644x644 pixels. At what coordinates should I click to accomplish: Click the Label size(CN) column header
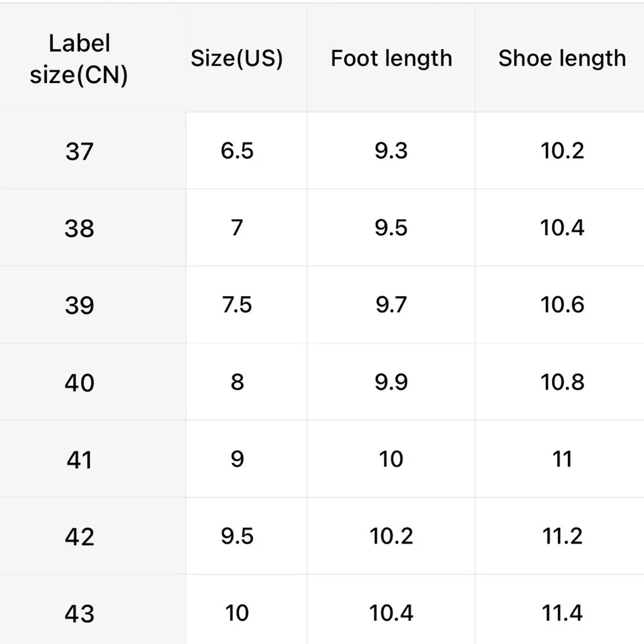pos(79,59)
